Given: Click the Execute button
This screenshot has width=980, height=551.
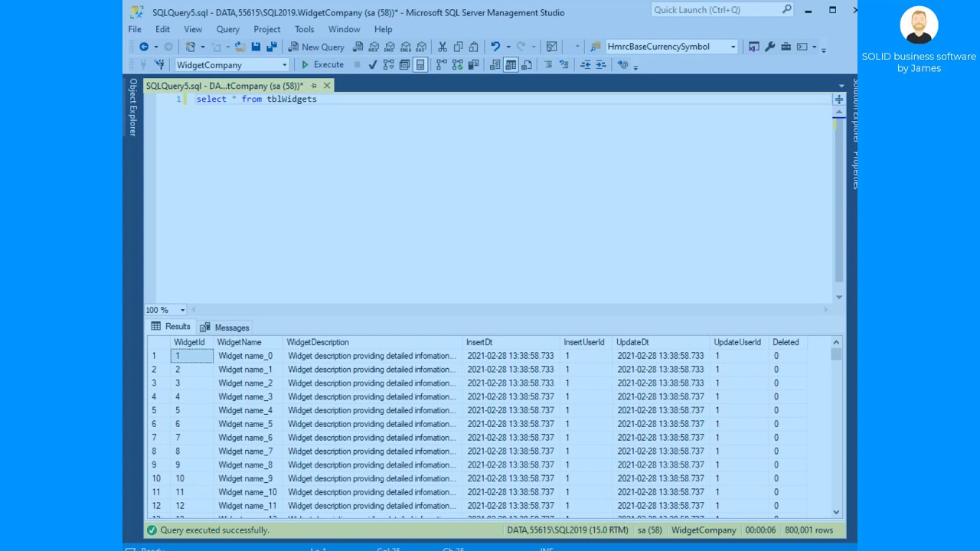Looking at the screenshot, I should coord(322,65).
